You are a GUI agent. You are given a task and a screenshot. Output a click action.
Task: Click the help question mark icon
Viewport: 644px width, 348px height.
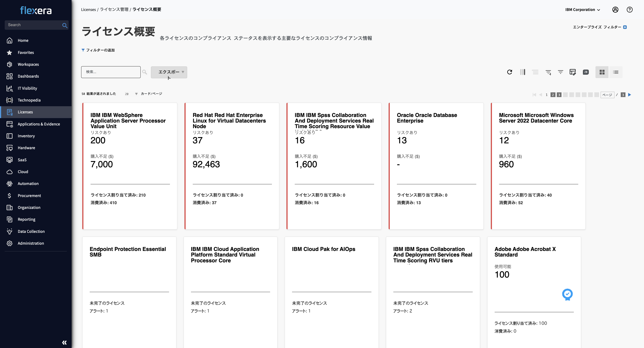(x=629, y=9)
